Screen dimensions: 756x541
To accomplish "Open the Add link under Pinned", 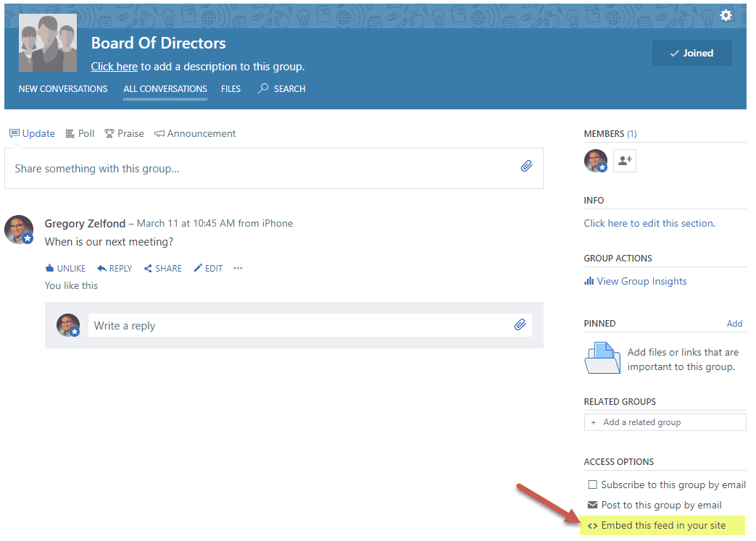I will tap(734, 323).
